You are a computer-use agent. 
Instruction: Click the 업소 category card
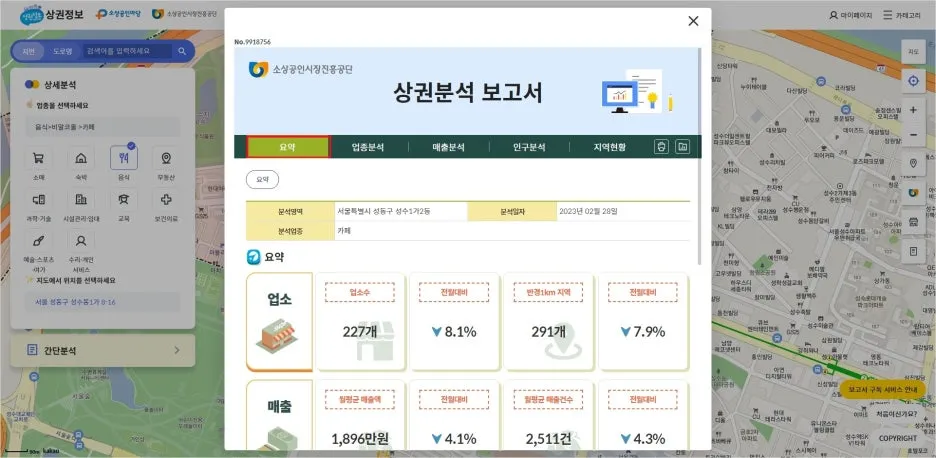[279, 322]
